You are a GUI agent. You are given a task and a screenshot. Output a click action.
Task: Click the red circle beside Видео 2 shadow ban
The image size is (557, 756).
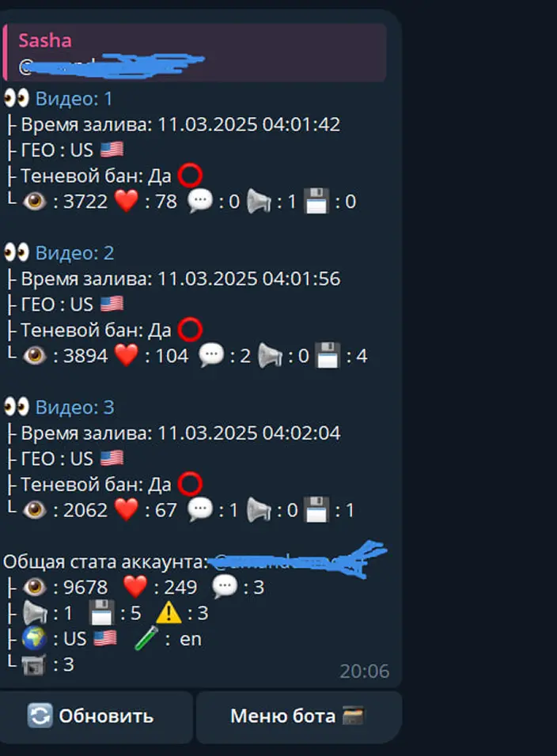pyautogui.click(x=190, y=330)
